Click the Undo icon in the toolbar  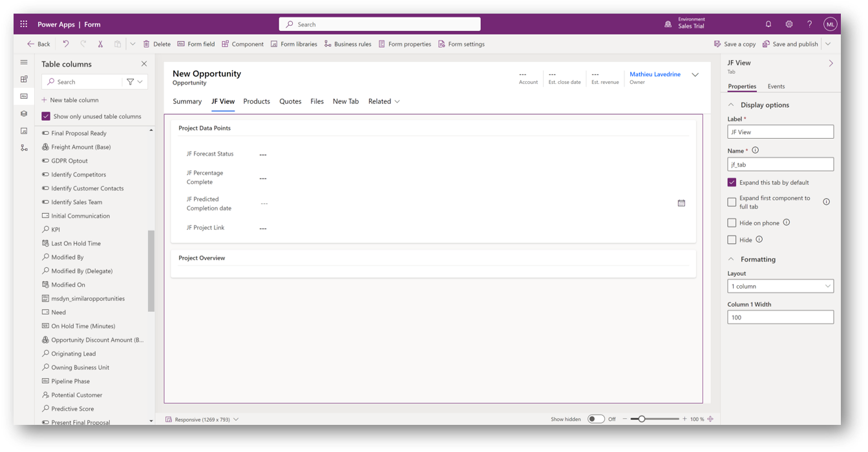66,44
